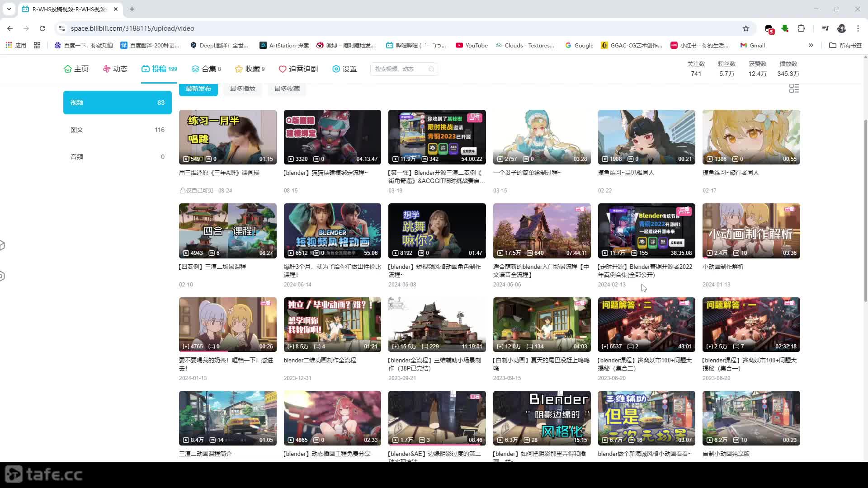Open the 主页 home tab
The image size is (868, 488).
pyautogui.click(x=76, y=69)
